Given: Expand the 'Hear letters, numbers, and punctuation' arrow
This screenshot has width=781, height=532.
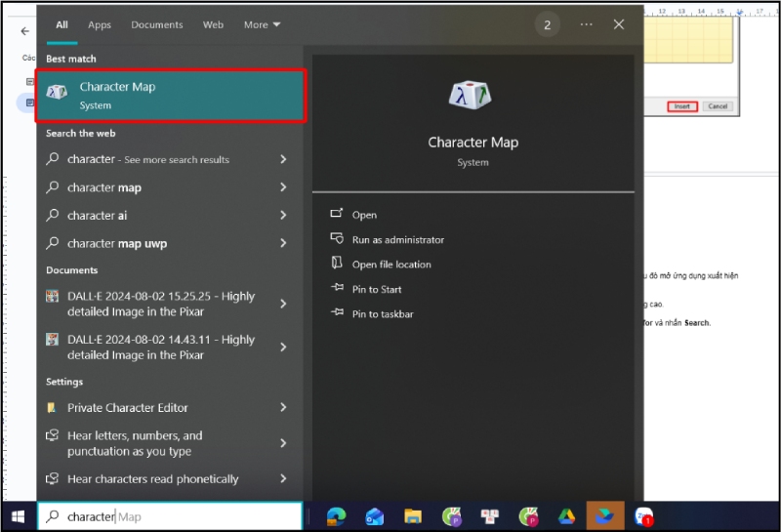Looking at the screenshot, I should [x=283, y=443].
